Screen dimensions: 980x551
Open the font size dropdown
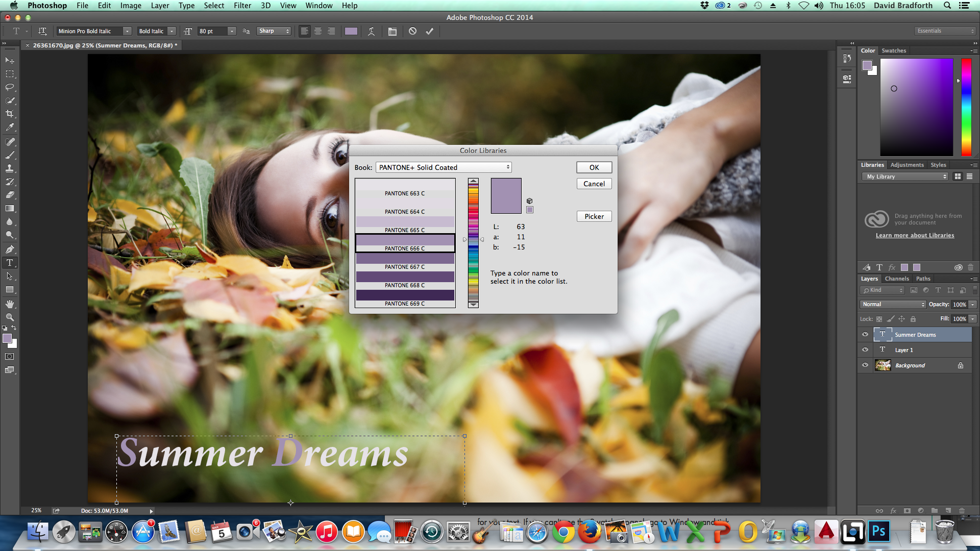(232, 31)
